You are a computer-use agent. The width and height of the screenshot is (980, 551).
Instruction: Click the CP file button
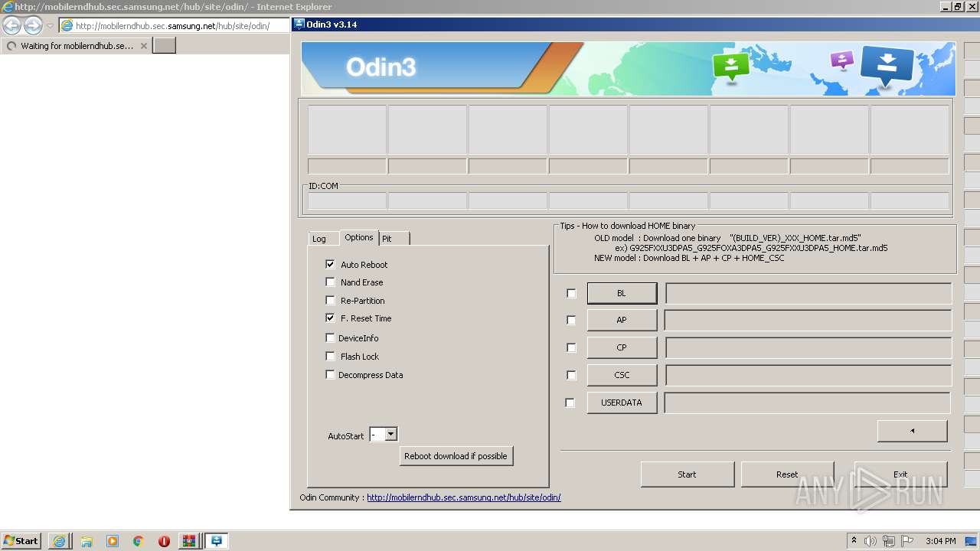(x=622, y=347)
